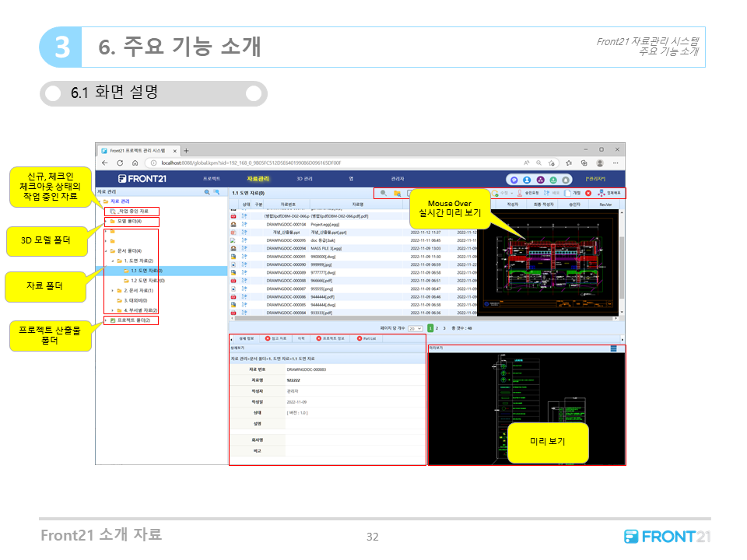Click the yellow [*관리자*] user link

595,179
